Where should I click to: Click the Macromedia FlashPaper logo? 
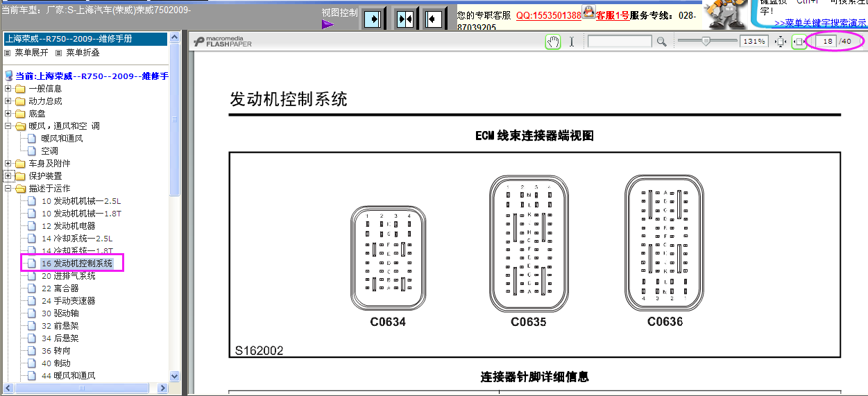point(223,42)
